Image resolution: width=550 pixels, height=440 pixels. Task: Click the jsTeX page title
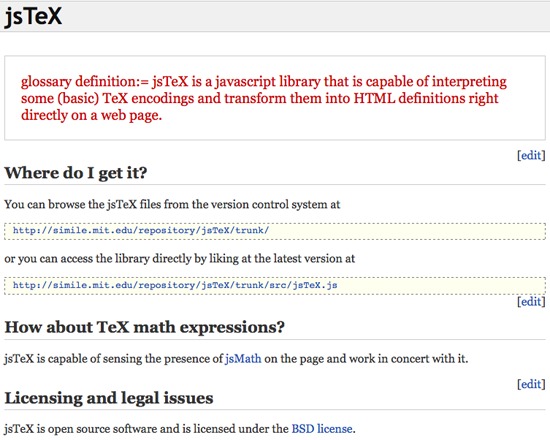point(33,16)
